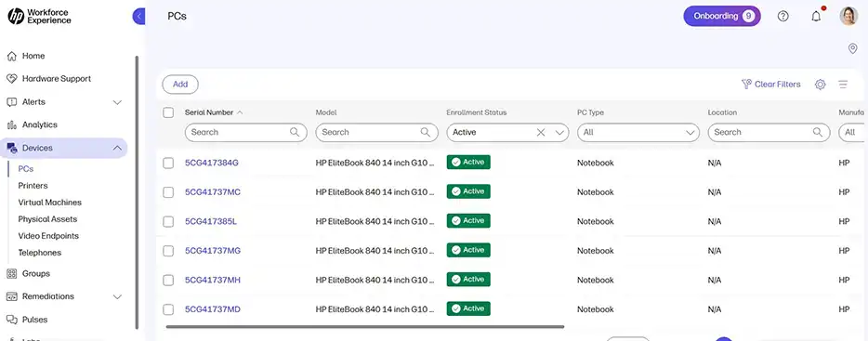Screen dimensions: 868x341
Task: Check the row for 5CG417384G
Action: [x=168, y=163]
